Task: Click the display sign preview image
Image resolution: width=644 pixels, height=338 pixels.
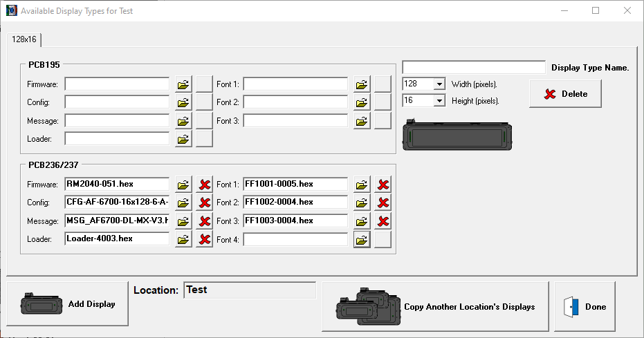Action: [458, 135]
